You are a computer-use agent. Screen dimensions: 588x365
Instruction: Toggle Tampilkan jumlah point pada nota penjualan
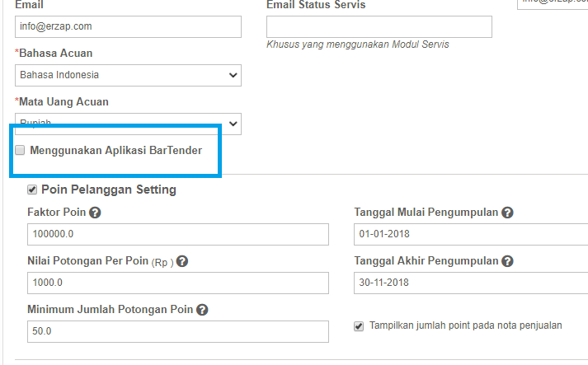[359, 326]
